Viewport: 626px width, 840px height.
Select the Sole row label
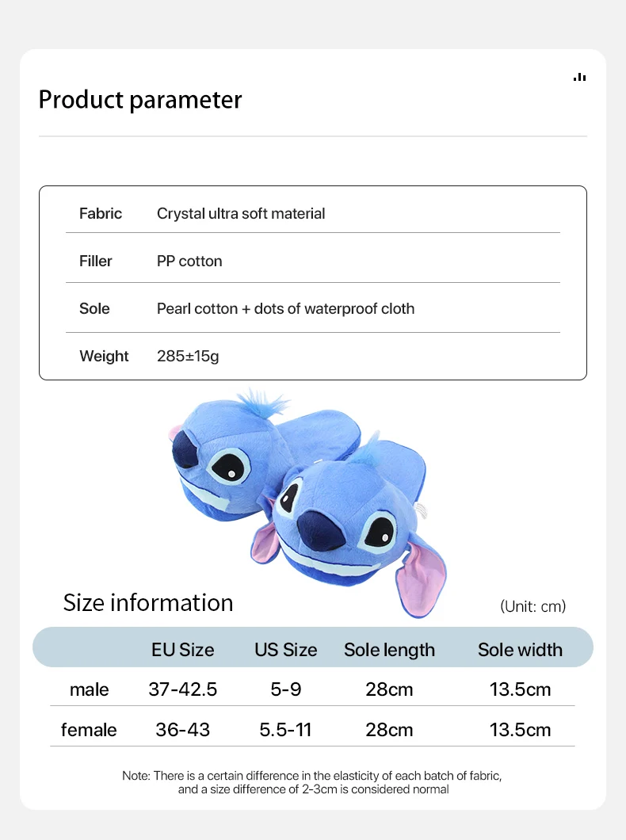[x=94, y=308]
